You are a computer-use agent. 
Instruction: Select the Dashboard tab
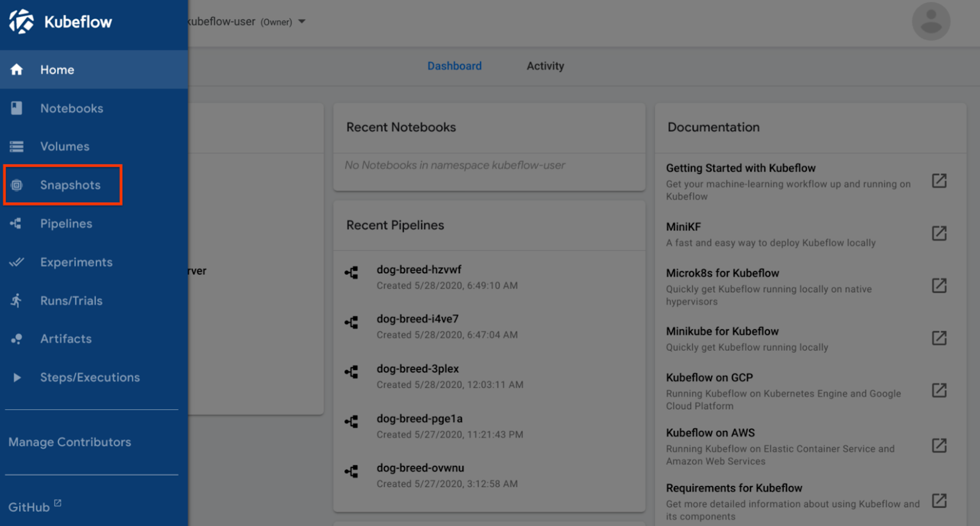click(x=454, y=66)
